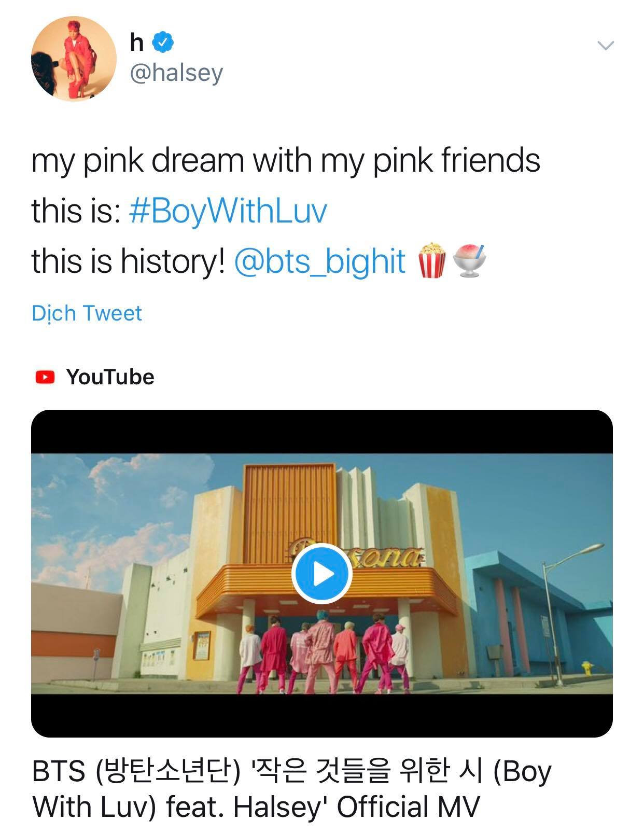Click the @halsey handle
The height and width of the screenshot is (833, 644).
[x=176, y=73]
